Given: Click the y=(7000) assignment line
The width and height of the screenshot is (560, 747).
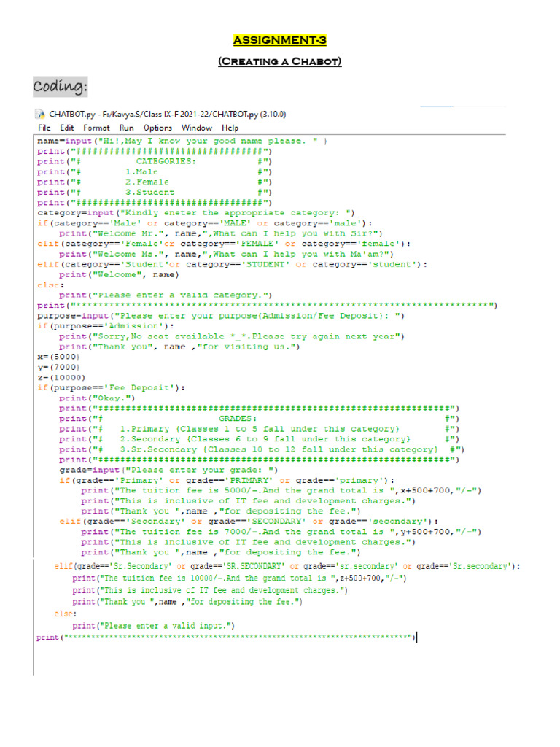Looking at the screenshot, I should pyautogui.click(x=58, y=368).
